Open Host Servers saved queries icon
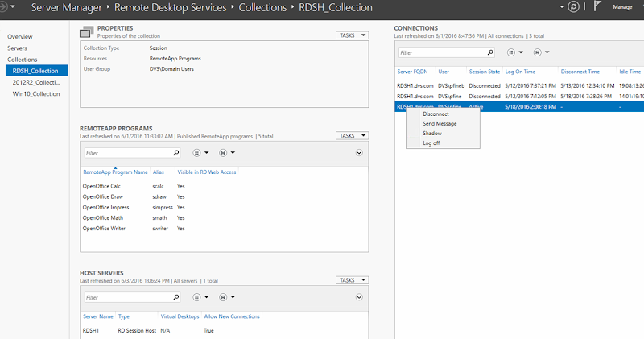 223,297
